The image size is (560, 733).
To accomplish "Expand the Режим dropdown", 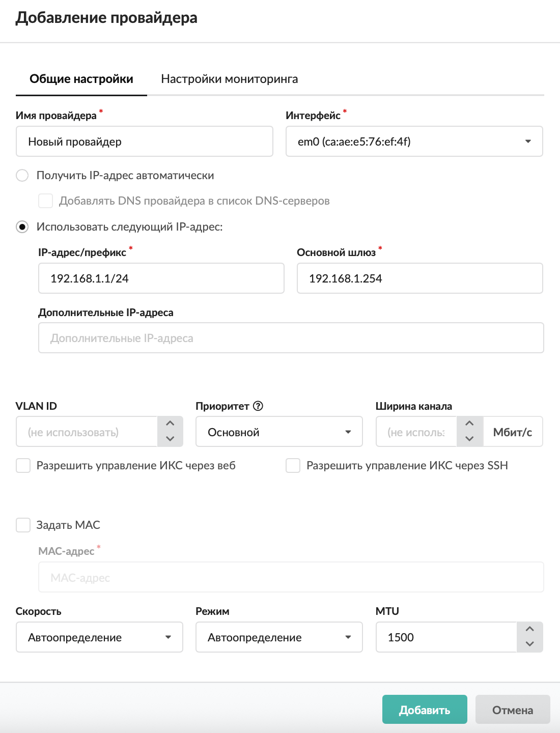I will click(278, 637).
